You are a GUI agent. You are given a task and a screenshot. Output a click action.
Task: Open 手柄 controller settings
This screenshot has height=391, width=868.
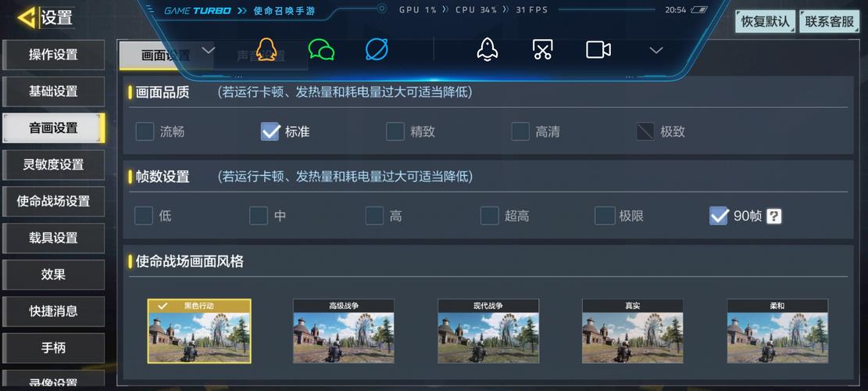click(x=53, y=348)
